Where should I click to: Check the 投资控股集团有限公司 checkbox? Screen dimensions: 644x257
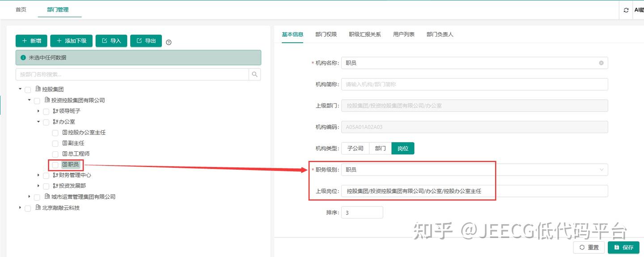(x=37, y=101)
